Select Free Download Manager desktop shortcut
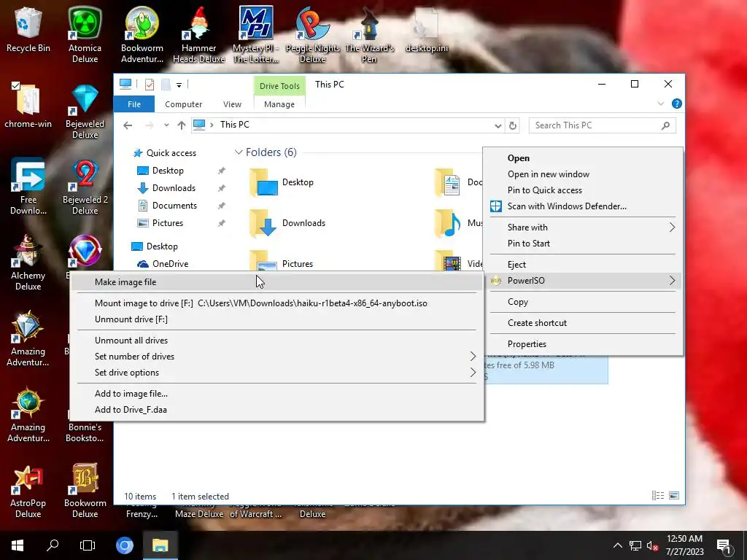The width and height of the screenshot is (747, 560). click(28, 187)
